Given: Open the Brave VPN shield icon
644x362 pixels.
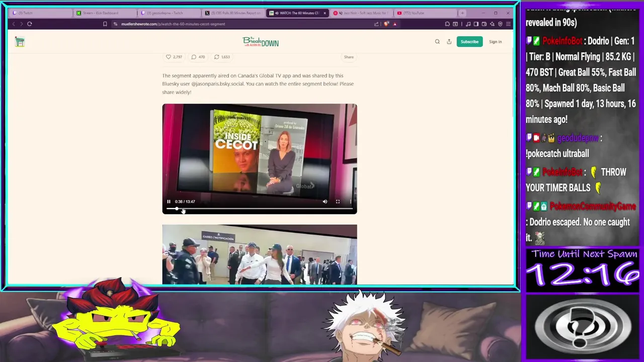Looking at the screenshot, I should pos(500,24).
